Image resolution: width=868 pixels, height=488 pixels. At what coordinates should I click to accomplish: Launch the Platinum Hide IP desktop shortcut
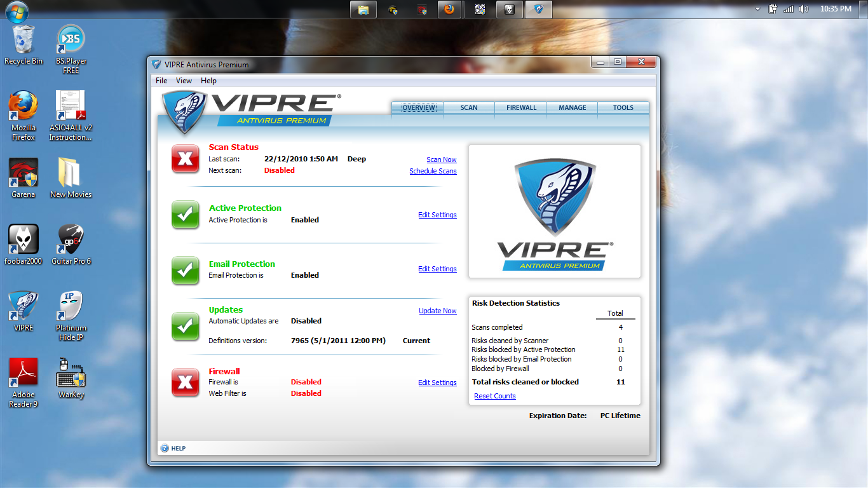(x=71, y=316)
